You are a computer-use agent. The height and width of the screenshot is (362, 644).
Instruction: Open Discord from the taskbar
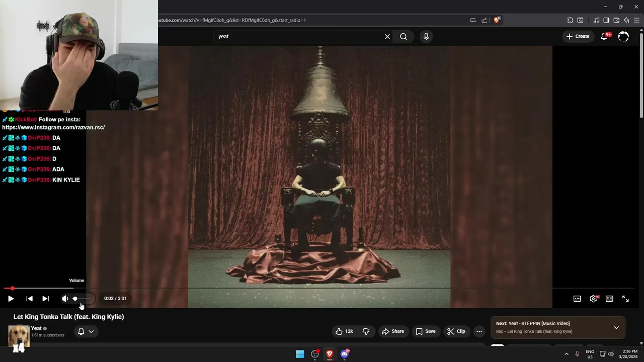[x=345, y=354]
